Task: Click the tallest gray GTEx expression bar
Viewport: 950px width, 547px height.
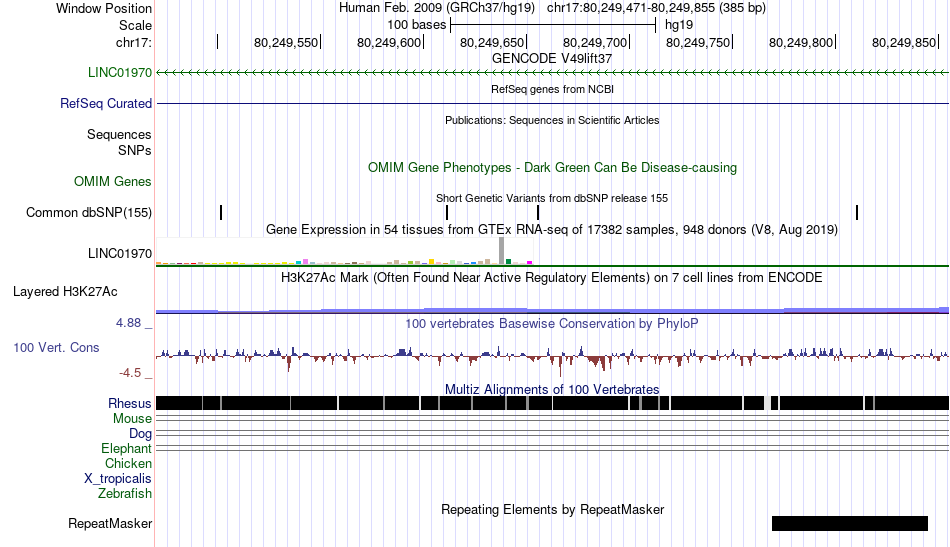Action: 502,251
